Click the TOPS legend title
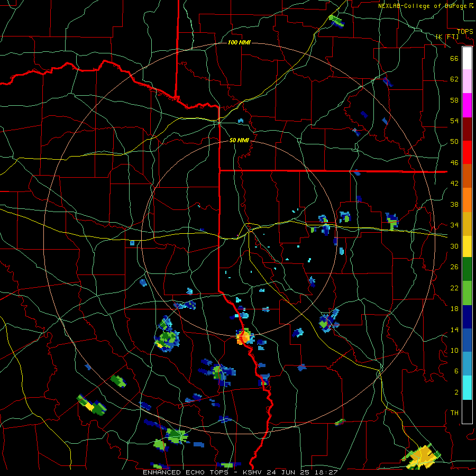This screenshot has height=476, width=476. [465, 32]
